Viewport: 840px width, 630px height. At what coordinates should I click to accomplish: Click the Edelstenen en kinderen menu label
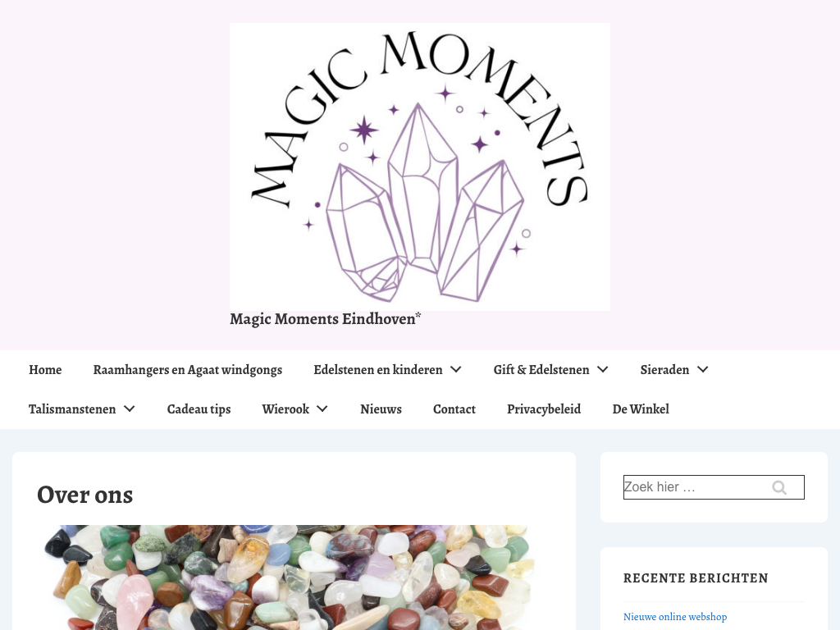[x=377, y=370]
